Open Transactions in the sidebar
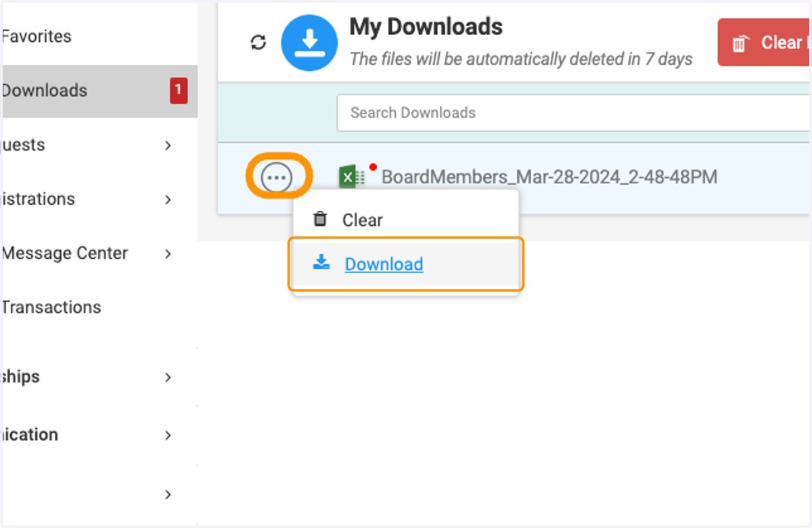This screenshot has width=812, height=528. click(x=51, y=307)
